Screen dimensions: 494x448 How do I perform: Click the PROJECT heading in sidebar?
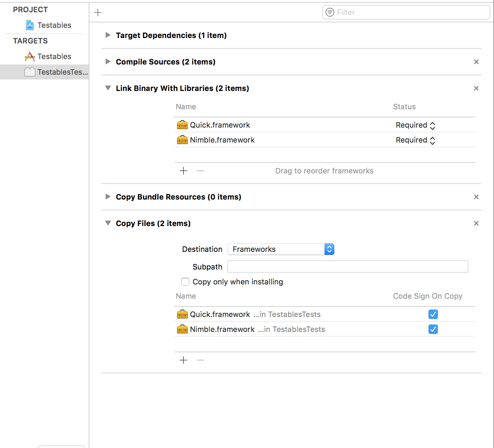(31, 10)
